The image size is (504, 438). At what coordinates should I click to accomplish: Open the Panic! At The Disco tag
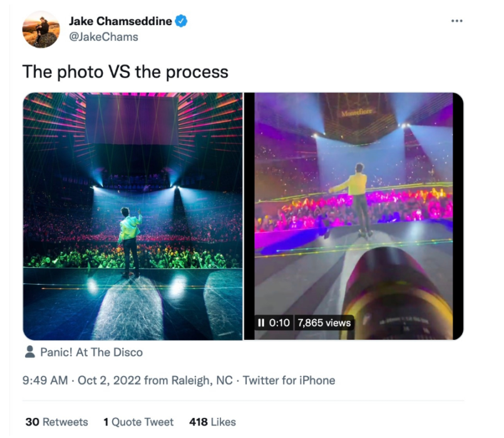click(x=91, y=352)
